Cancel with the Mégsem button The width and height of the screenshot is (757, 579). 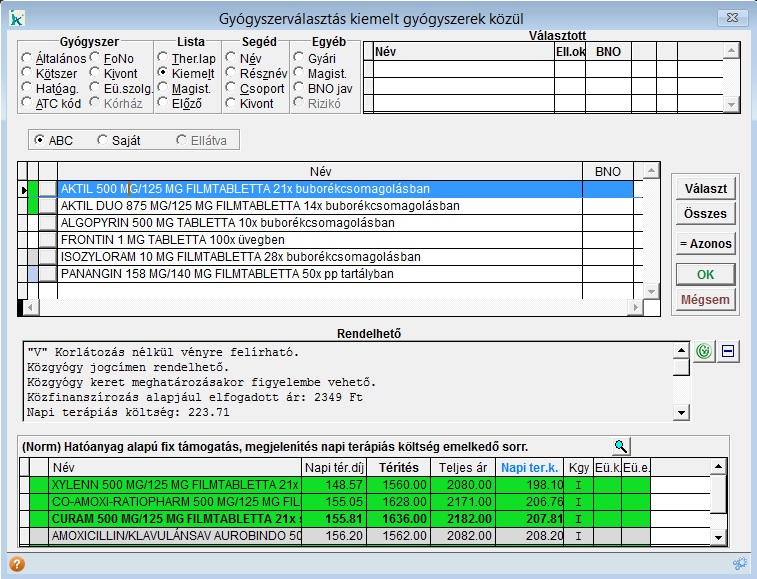[x=705, y=299]
